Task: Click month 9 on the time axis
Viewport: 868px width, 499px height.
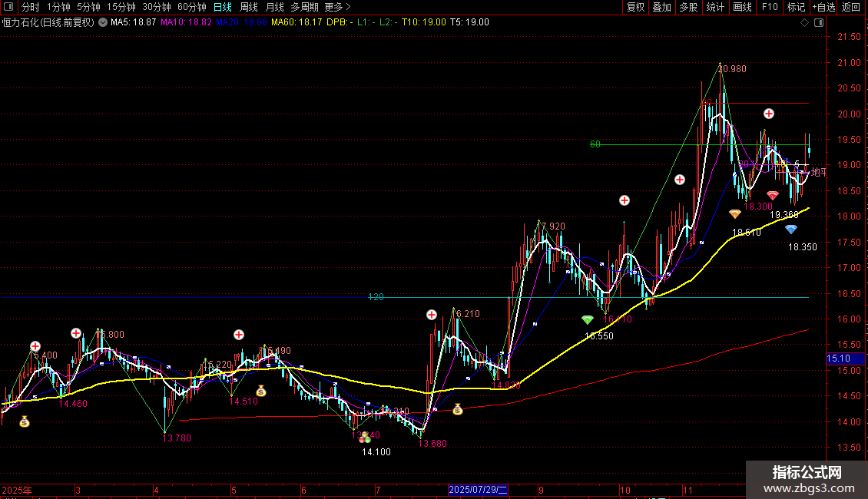Action: (x=541, y=490)
